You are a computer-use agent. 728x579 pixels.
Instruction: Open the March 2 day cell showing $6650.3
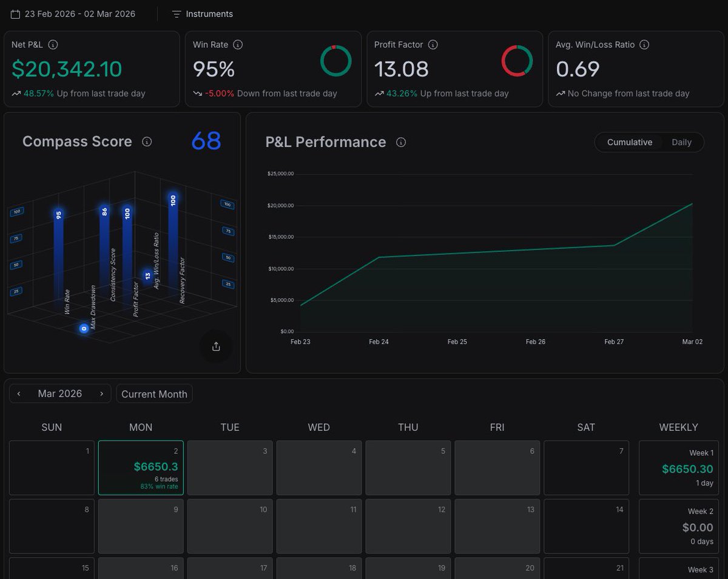click(141, 468)
